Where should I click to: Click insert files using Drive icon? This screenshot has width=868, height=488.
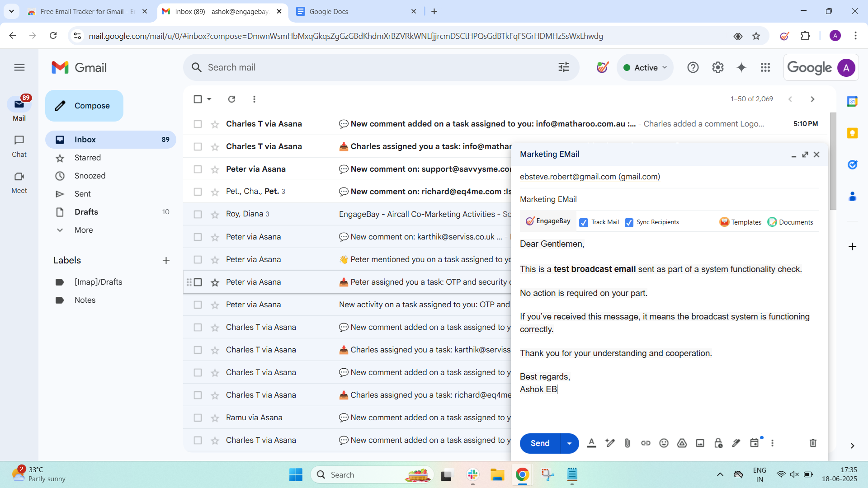tap(682, 443)
